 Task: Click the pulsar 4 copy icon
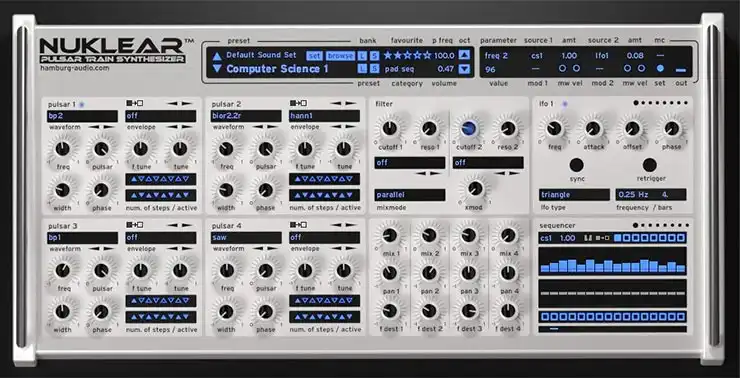(298, 225)
